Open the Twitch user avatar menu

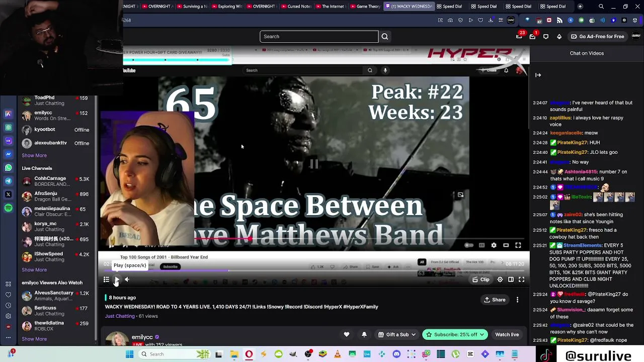pos(636,36)
